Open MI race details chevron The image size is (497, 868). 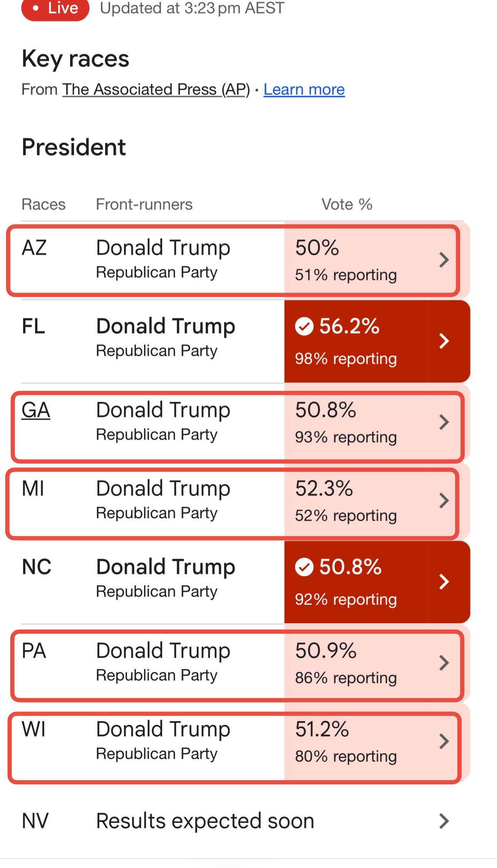(x=444, y=501)
